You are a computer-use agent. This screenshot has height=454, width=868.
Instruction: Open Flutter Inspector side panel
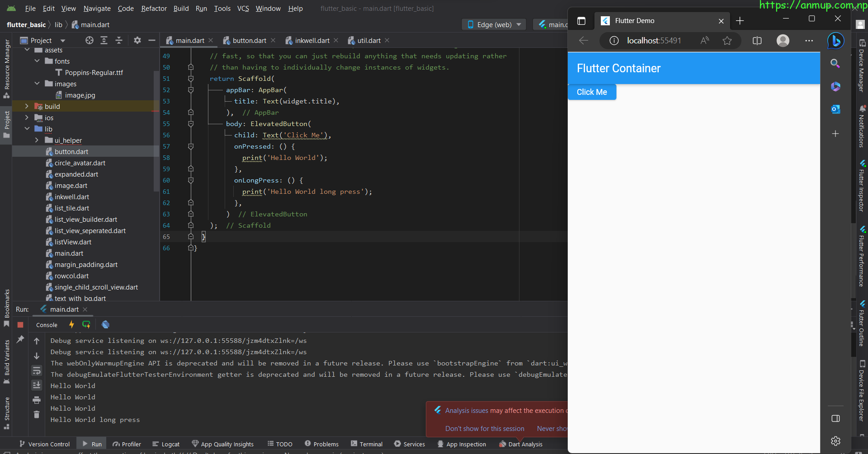(862, 185)
